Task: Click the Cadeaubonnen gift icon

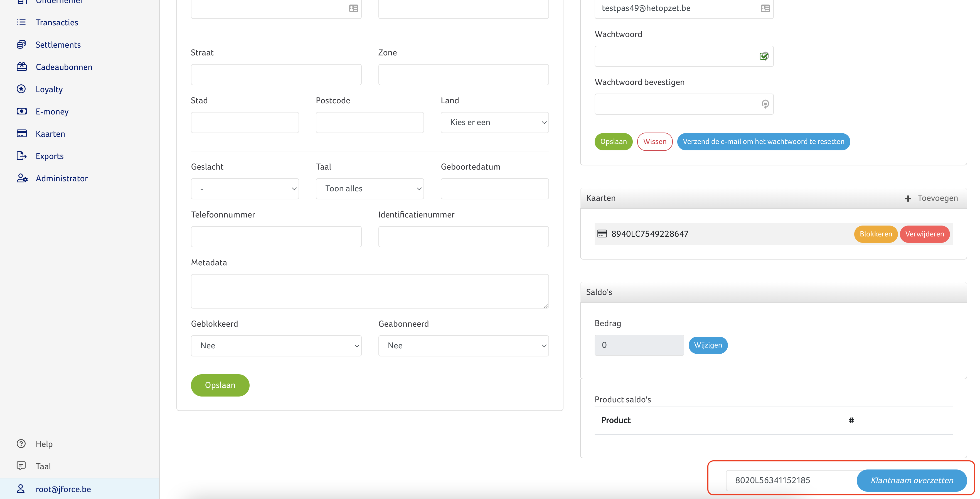Action: [21, 67]
